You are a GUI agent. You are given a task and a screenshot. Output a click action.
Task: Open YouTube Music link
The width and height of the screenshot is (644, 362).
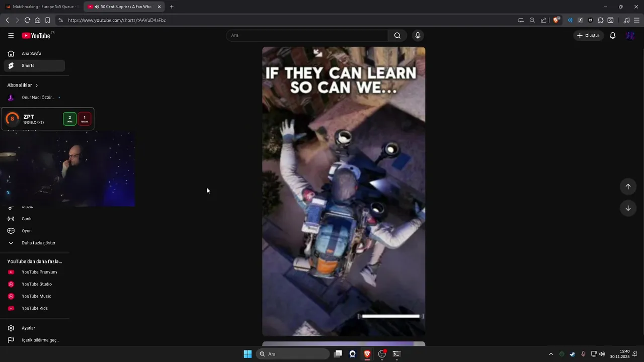[34, 296]
